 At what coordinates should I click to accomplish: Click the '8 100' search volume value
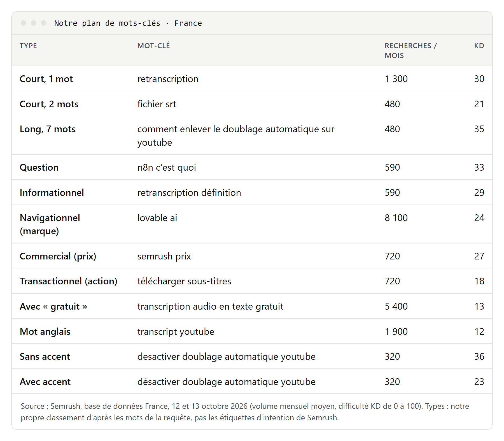[396, 218]
